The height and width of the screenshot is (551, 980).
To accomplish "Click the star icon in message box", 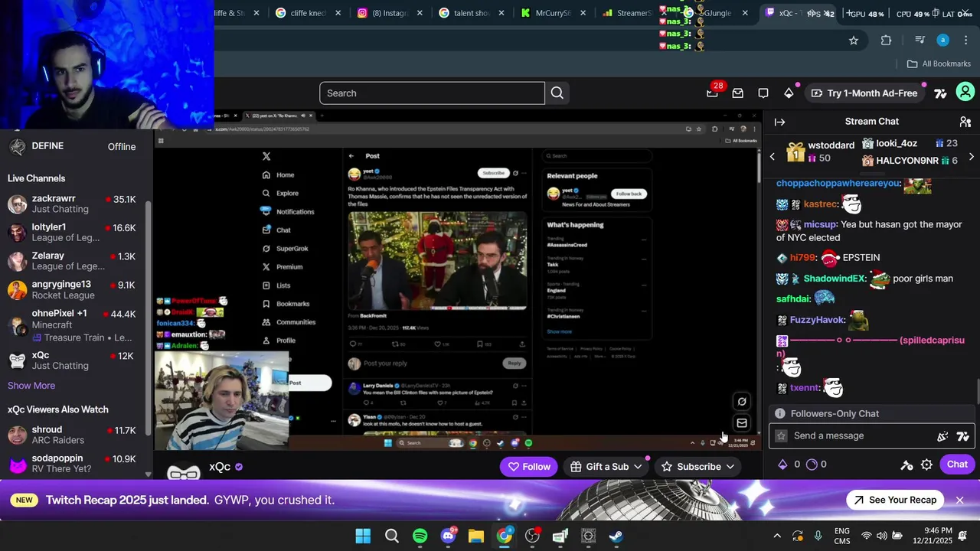I will [x=781, y=435].
